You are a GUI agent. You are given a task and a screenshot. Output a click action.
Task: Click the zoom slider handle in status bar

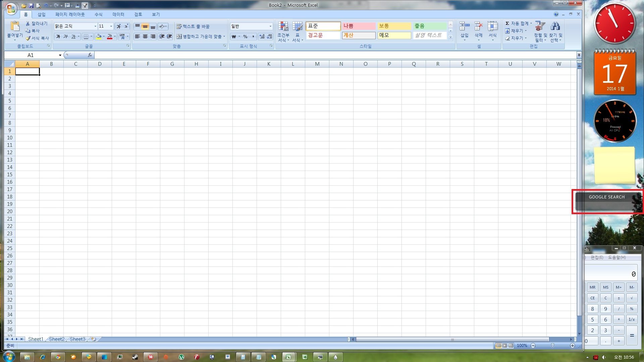(x=552, y=346)
